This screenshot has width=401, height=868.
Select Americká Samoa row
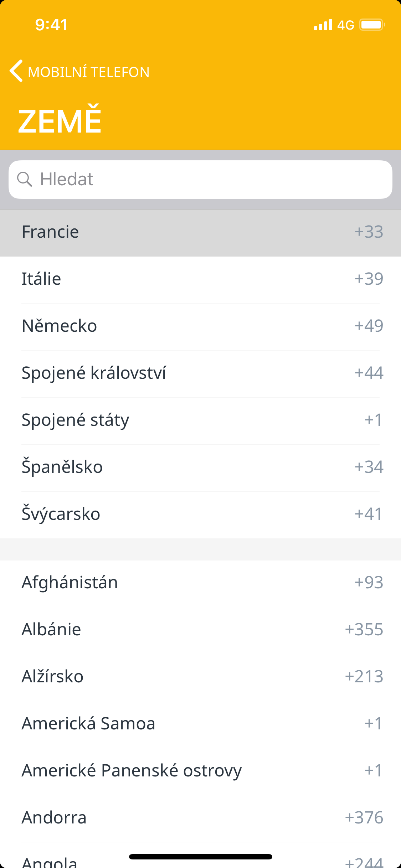(200, 724)
